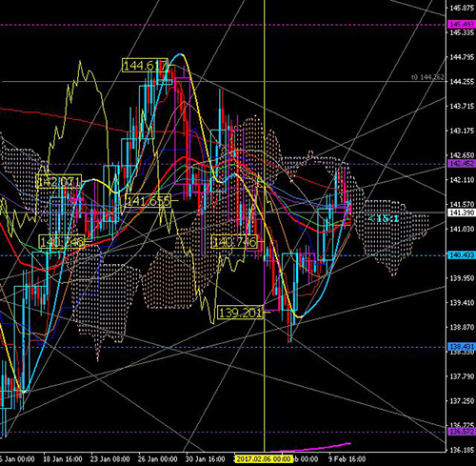Click the 138.431 blue level tag
This screenshot has width=476, height=466.
pos(462,347)
